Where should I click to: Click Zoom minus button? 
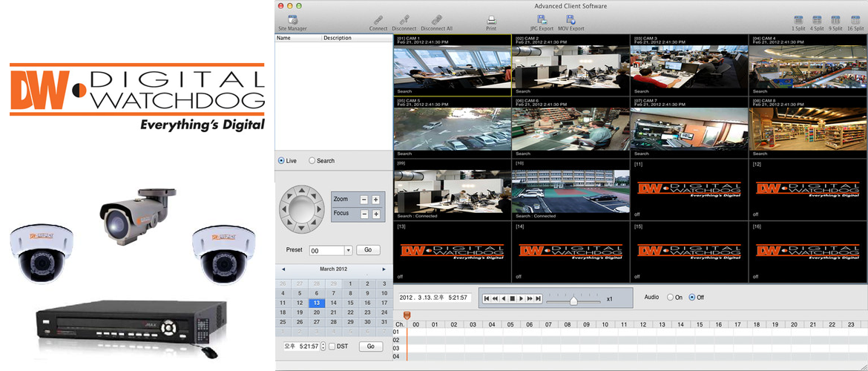(364, 200)
